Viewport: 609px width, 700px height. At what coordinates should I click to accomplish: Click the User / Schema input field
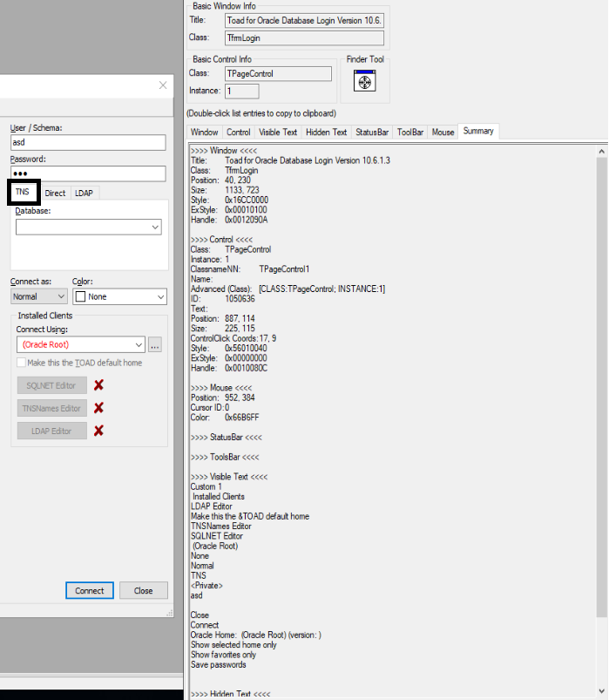[x=88, y=142]
